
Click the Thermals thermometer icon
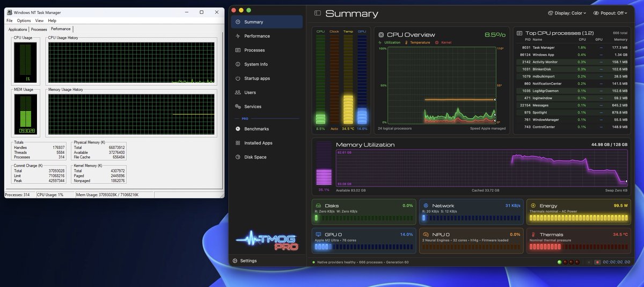pos(533,235)
